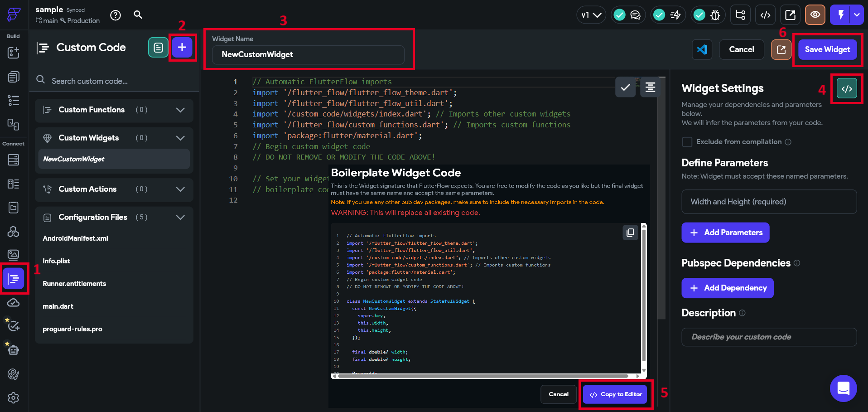Click the boilerplate code icon in Widget Settings
The image size is (868, 412).
[x=846, y=88]
